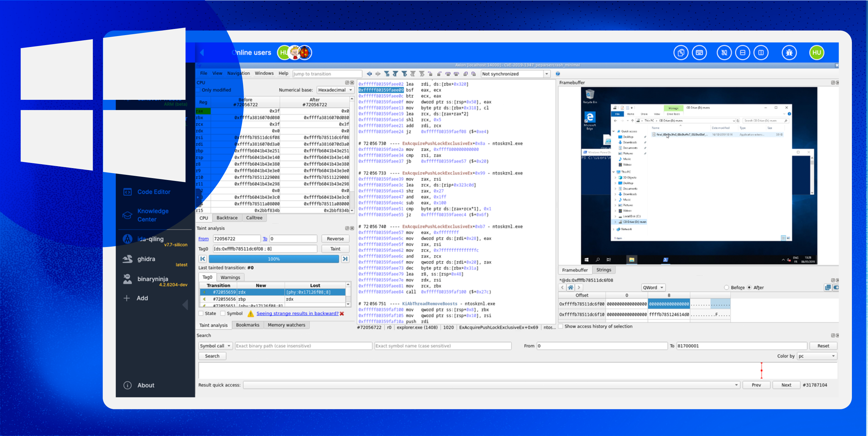
Task: Click Add in the sidebar
Action: pyautogui.click(x=136, y=298)
